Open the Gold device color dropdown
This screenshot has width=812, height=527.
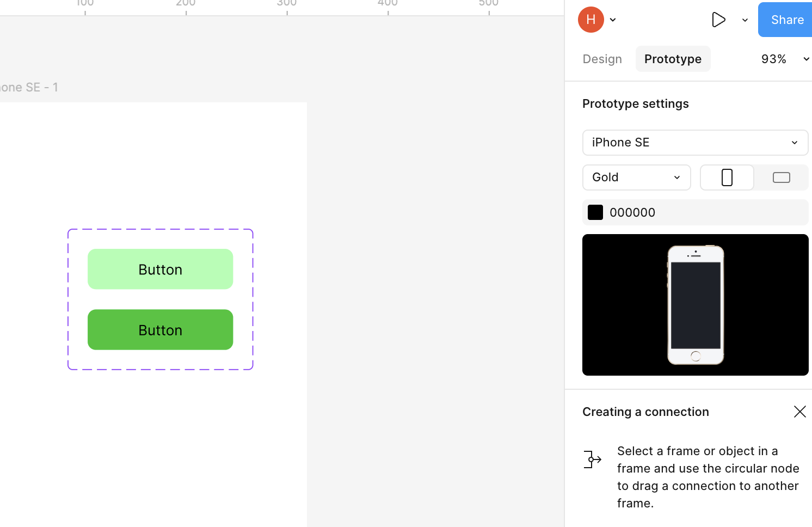click(636, 177)
